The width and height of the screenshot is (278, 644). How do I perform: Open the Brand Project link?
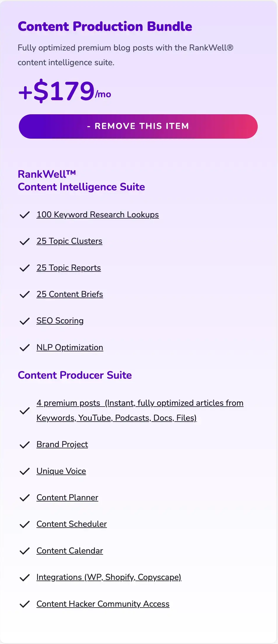tap(62, 445)
